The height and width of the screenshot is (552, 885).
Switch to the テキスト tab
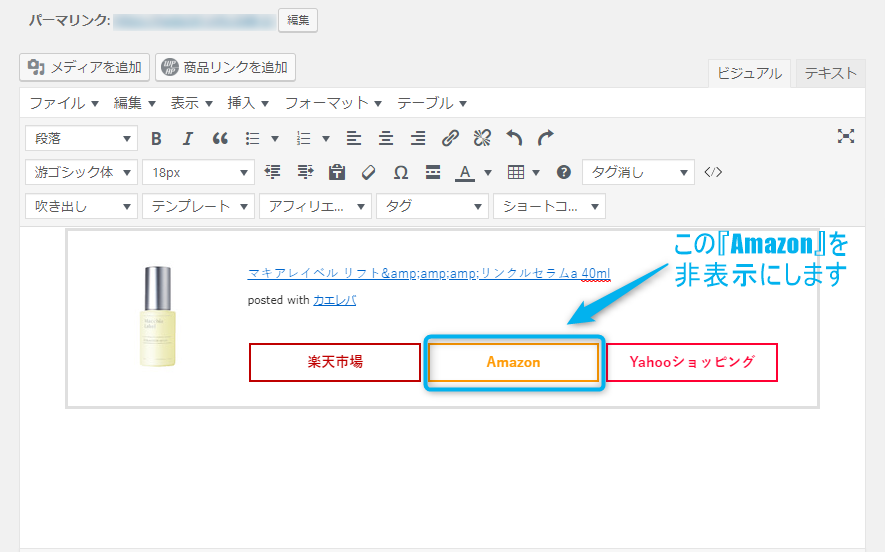(830, 73)
